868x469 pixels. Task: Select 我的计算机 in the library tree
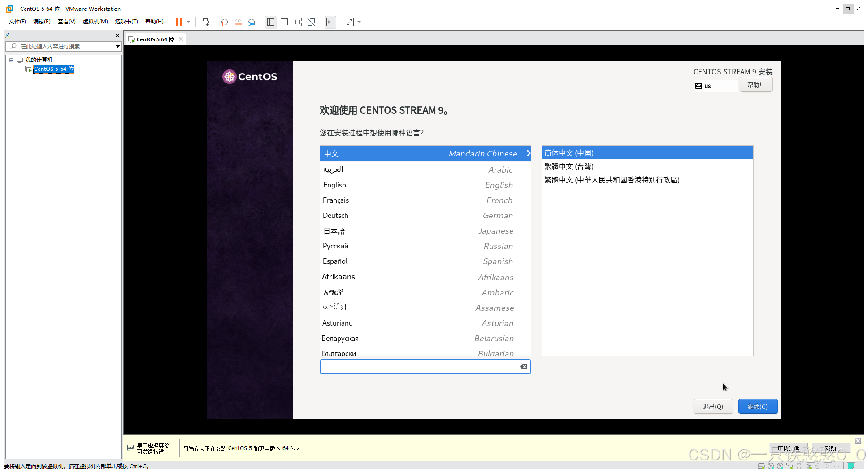(39, 60)
